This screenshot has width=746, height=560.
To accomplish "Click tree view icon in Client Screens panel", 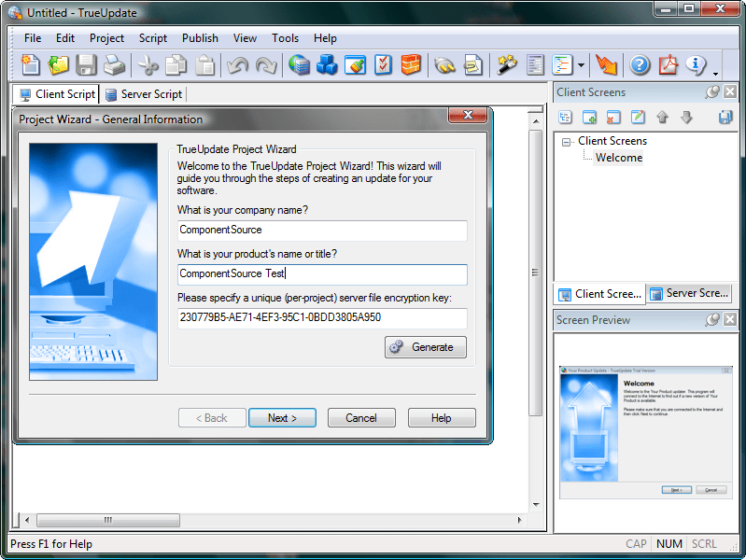I will point(565,117).
